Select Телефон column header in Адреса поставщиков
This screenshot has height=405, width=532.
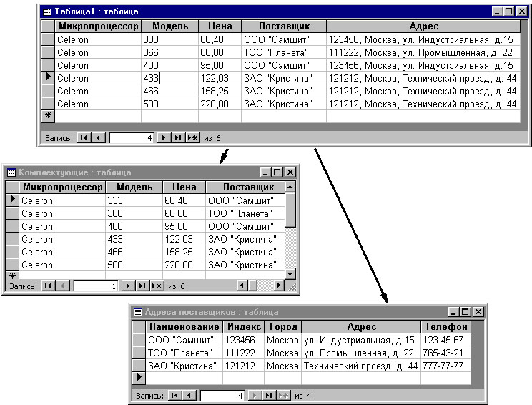click(445, 326)
